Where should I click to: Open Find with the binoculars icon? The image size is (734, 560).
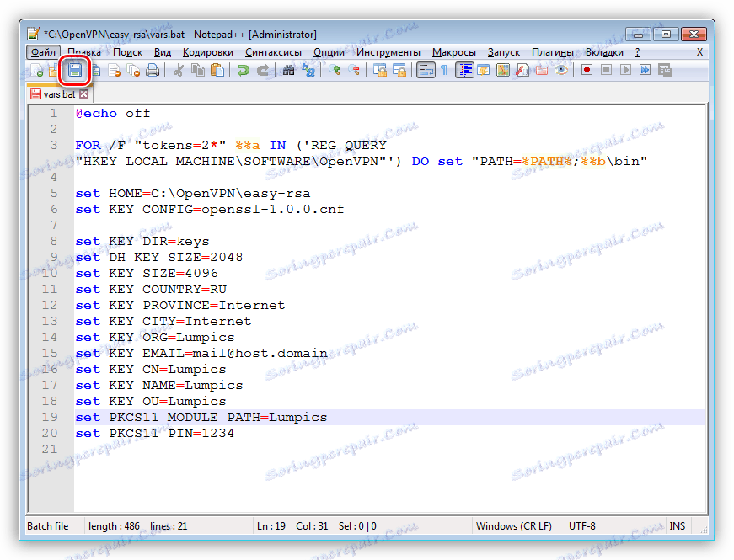[288, 70]
